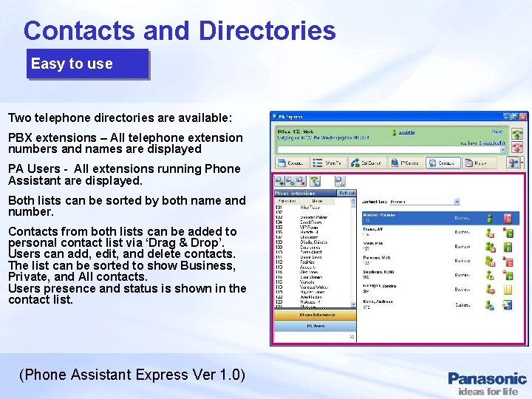Select the PA Users blue bar
The height and width of the screenshot is (399, 532).
coord(316,326)
